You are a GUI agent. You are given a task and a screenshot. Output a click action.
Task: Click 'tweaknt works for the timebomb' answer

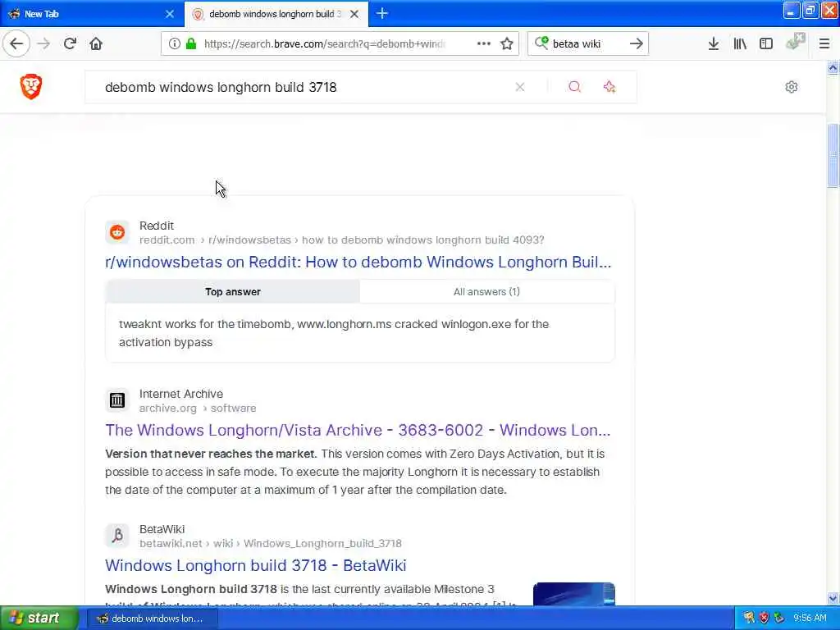pyautogui.click(x=334, y=333)
